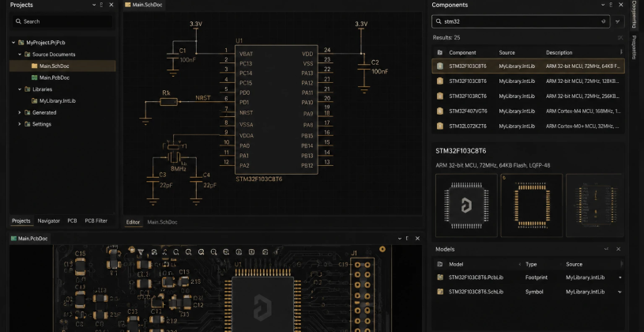The width and height of the screenshot is (644, 332).
Task: Click the component icon of STM32F103C8T6 row
Action: coord(440,66)
